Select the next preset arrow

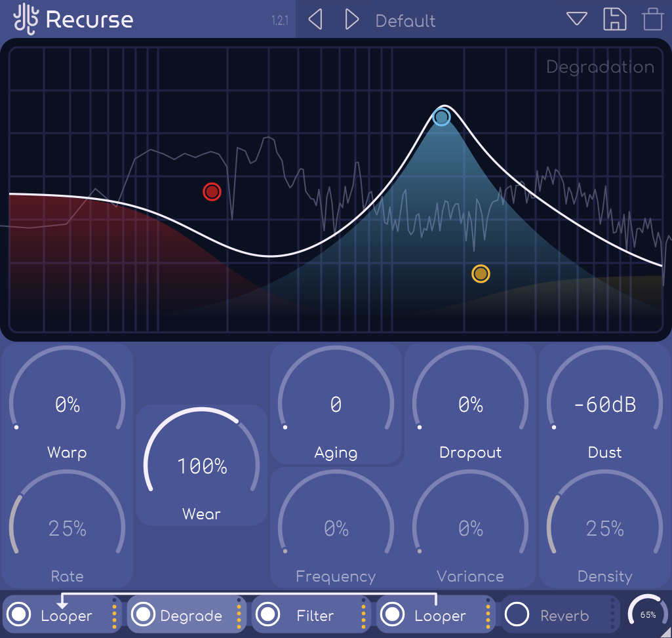click(352, 20)
